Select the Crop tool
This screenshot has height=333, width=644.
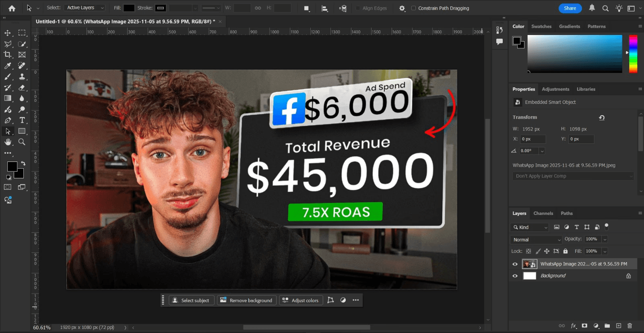click(x=8, y=54)
